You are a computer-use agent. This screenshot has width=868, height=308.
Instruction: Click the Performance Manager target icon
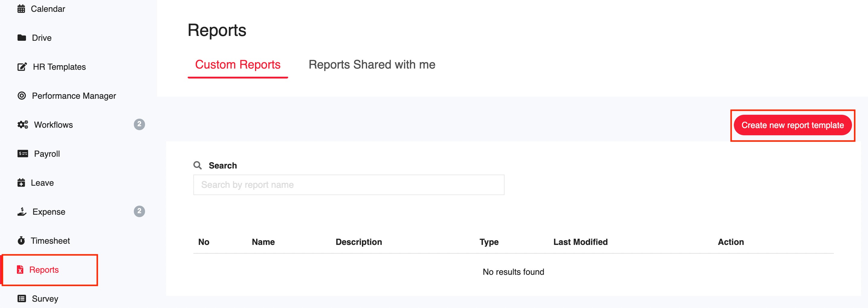[x=21, y=96]
